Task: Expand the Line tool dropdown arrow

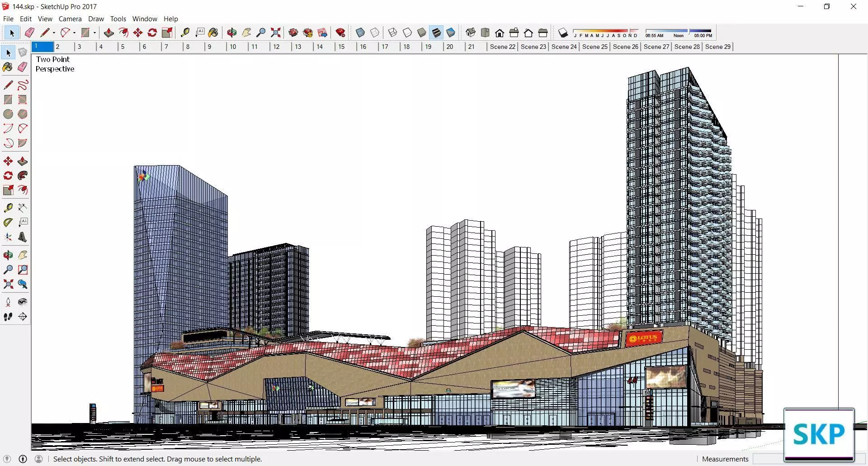Action: pyautogui.click(x=54, y=33)
